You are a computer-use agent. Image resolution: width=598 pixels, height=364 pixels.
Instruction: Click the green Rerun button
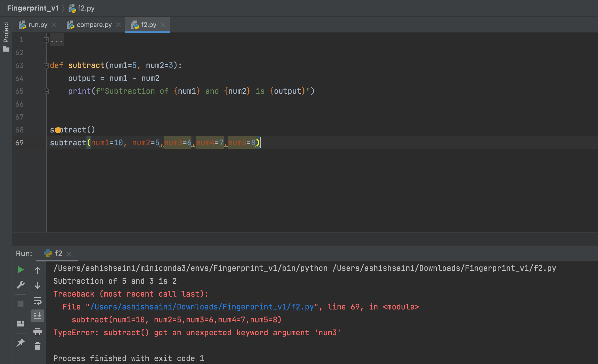point(21,270)
